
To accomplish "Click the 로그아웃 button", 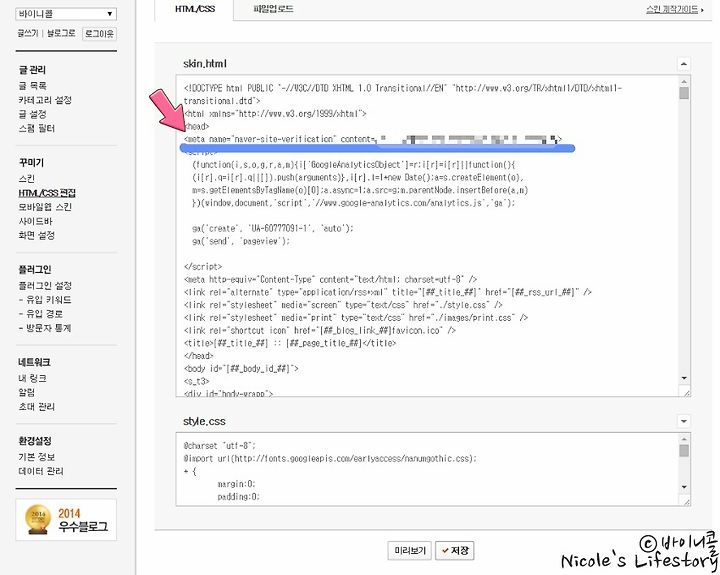I will (99, 34).
